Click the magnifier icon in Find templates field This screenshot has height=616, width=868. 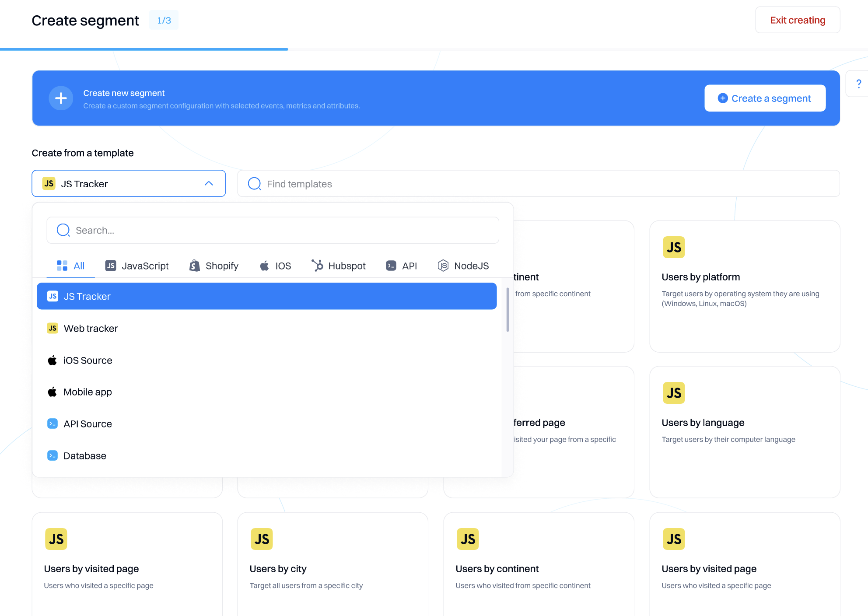tap(254, 184)
